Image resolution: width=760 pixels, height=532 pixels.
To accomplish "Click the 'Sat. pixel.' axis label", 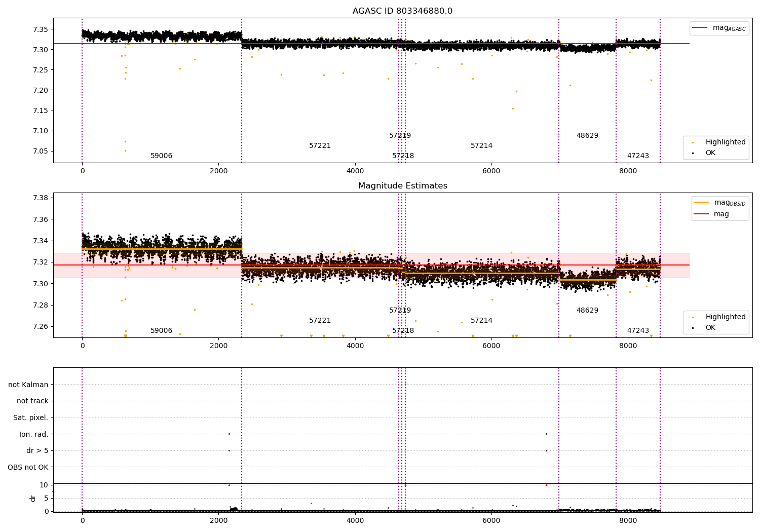I will click(31, 417).
